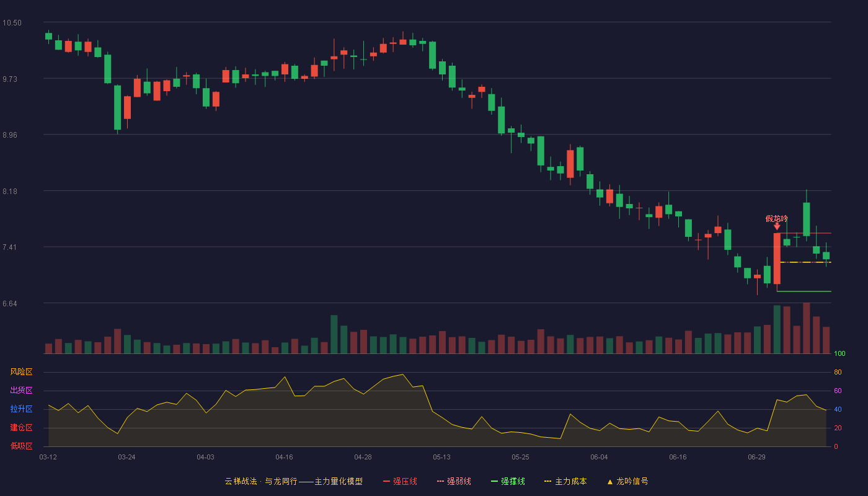Click the 假龙吟 arrow signal marker

pyautogui.click(x=777, y=226)
